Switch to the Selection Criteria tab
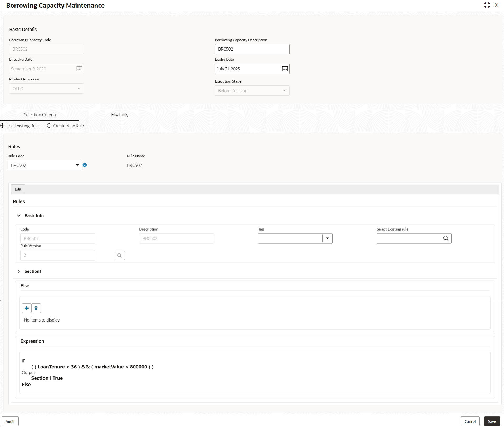Viewport: 504px width, 427px height. click(40, 115)
